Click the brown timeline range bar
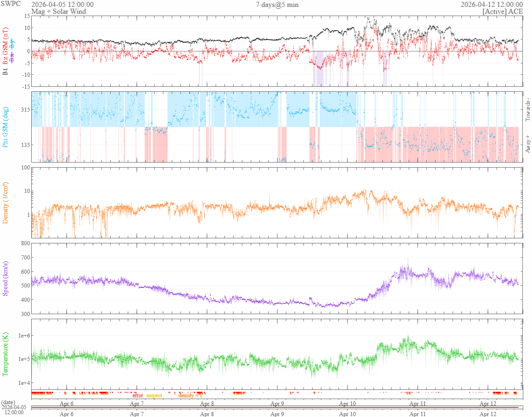532x417 pixels. point(275,407)
